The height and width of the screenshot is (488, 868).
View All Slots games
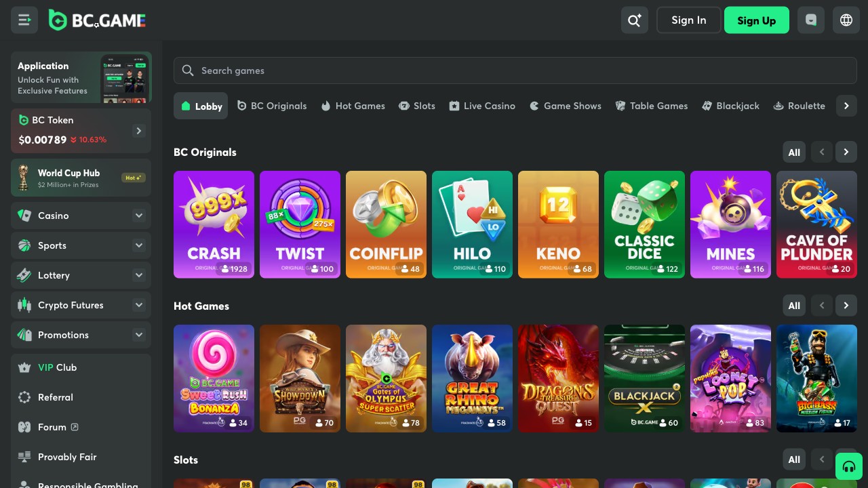[x=794, y=460]
